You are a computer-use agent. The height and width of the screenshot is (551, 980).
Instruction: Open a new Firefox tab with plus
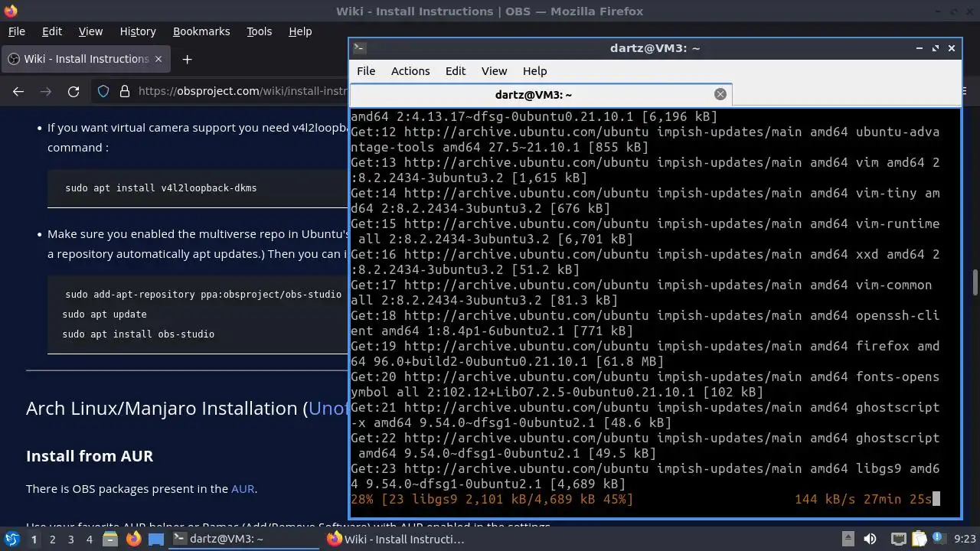tap(187, 59)
